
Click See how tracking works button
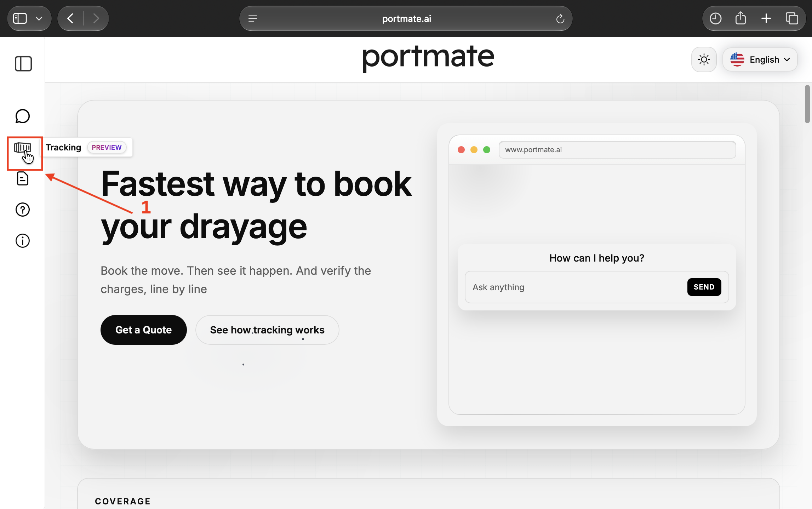[x=267, y=330]
